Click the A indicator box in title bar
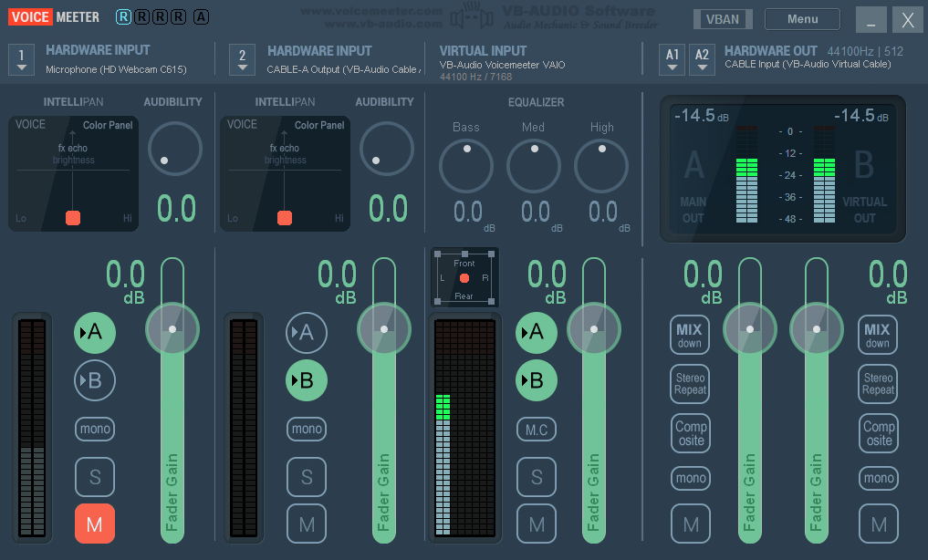Screen dimensions: 928x560 [x=202, y=16]
